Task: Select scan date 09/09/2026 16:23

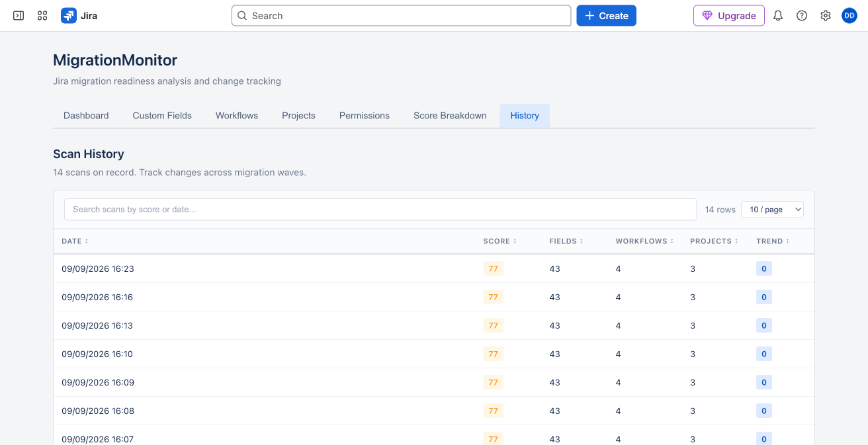Action: click(x=98, y=269)
